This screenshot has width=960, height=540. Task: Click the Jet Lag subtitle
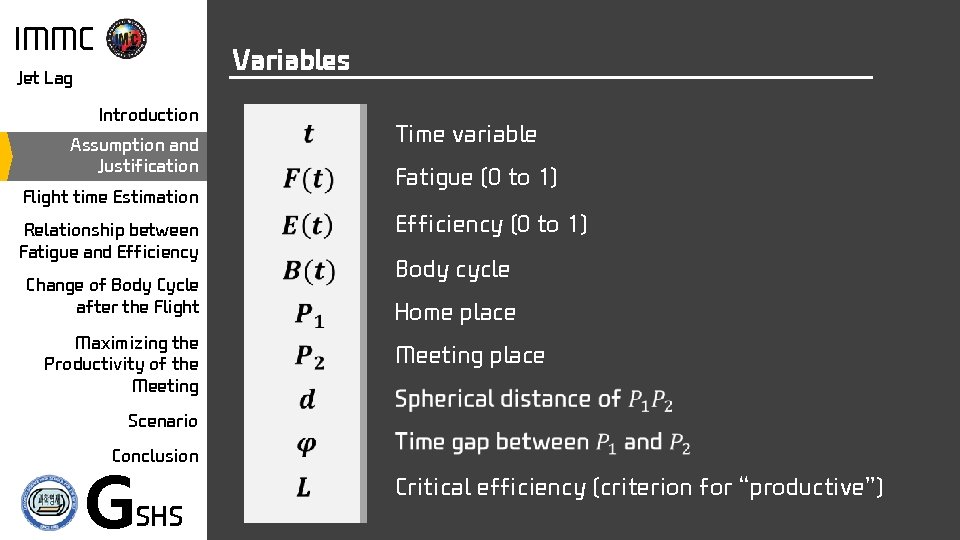(45, 78)
